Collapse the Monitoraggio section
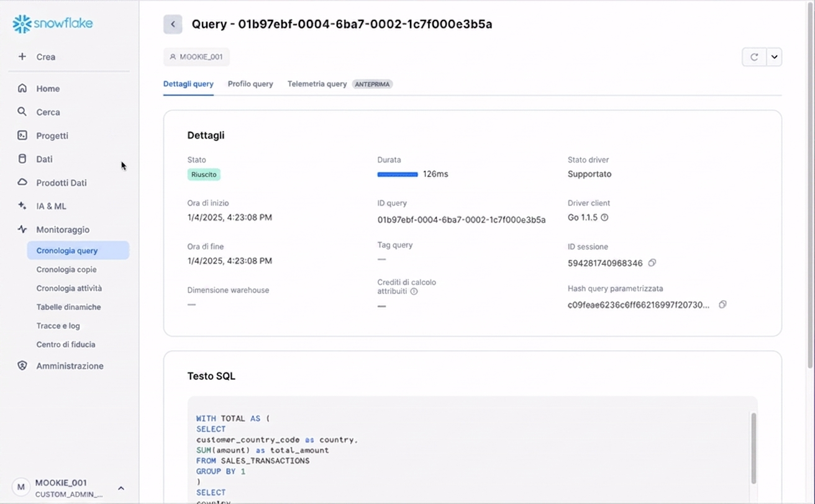The height and width of the screenshot is (504, 815). (x=63, y=229)
